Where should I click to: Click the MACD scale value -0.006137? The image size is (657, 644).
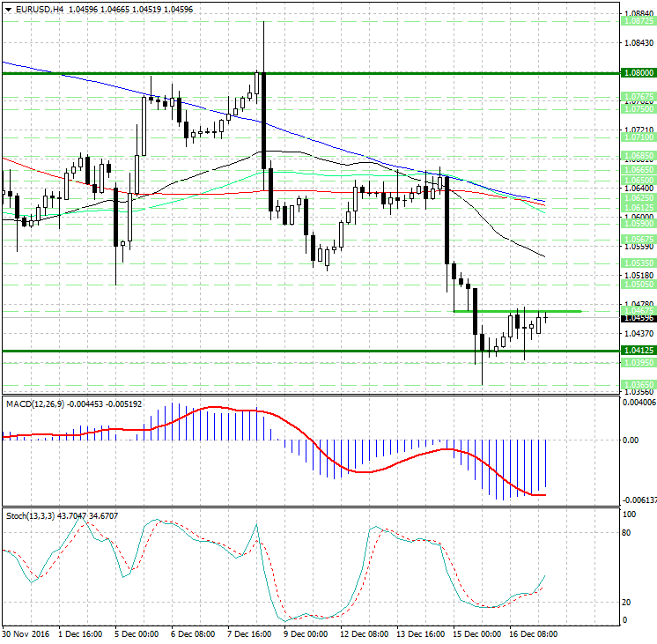click(639, 500)
